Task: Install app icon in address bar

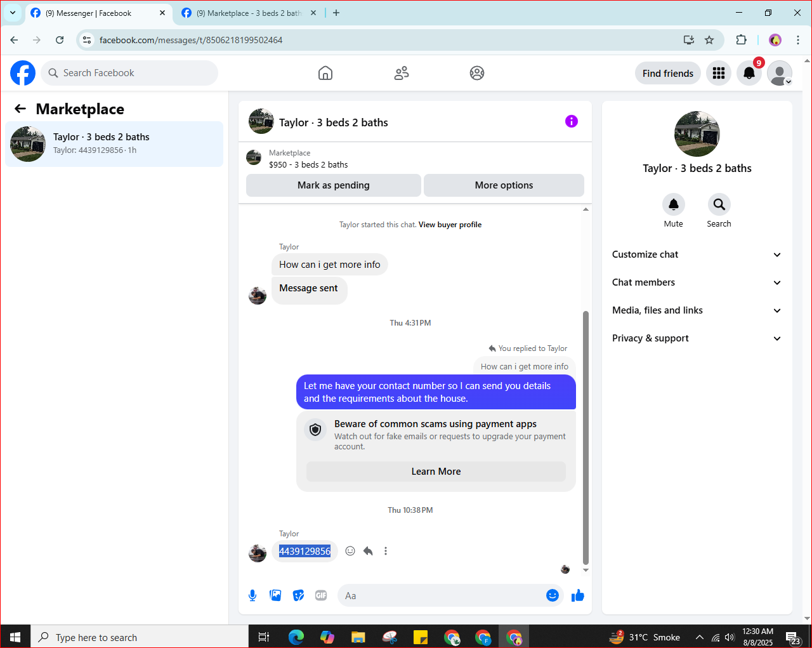Action: pyautogui.click(x=689, y=40)
